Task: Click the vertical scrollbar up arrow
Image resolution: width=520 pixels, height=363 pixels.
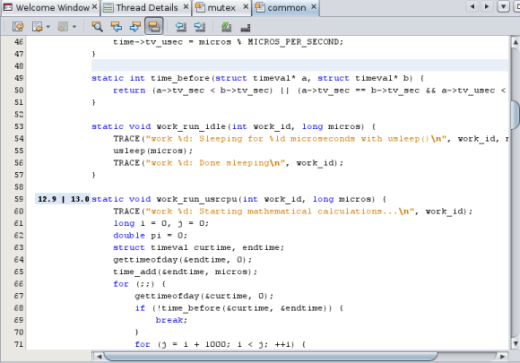Action: coord(515,42)
